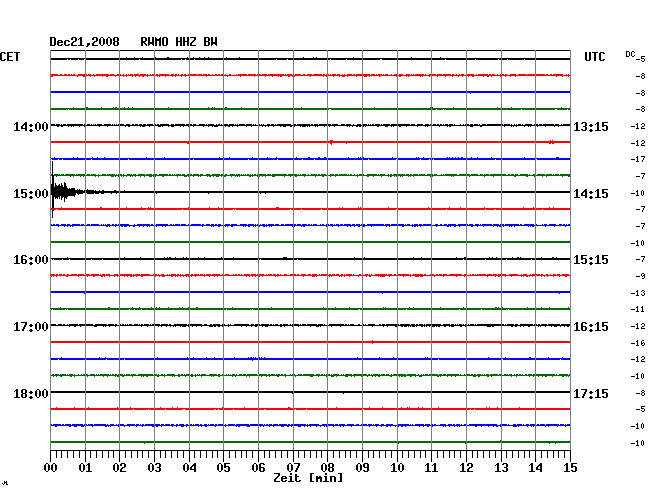Image resolution: width=650 pixels, height=494 pixels.
Task: Click the 15:00 CET time label
Action: [31, 194]
